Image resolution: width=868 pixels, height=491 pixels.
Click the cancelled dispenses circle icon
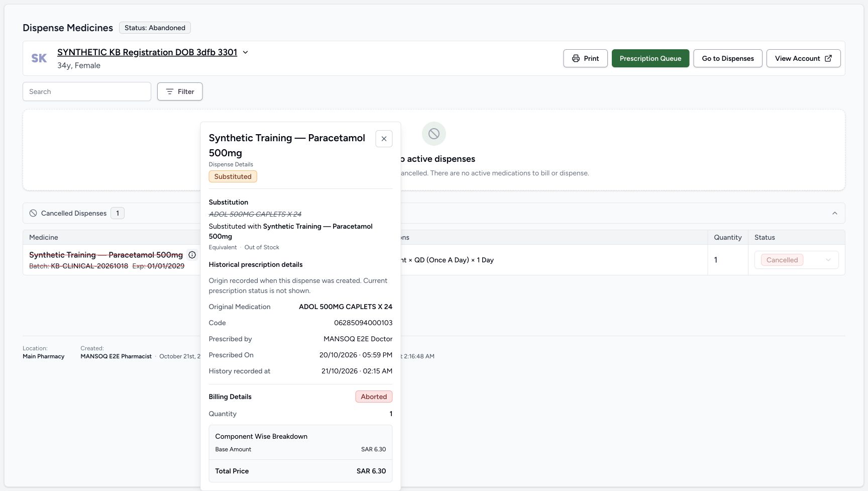33,213
